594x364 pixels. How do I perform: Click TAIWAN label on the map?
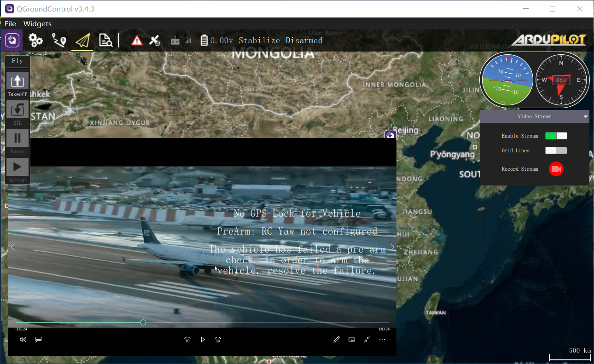(x=436, y=313)
